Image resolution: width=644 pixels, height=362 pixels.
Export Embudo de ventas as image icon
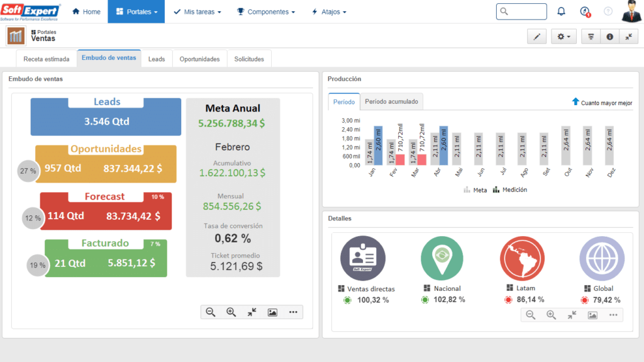point(272,312)
